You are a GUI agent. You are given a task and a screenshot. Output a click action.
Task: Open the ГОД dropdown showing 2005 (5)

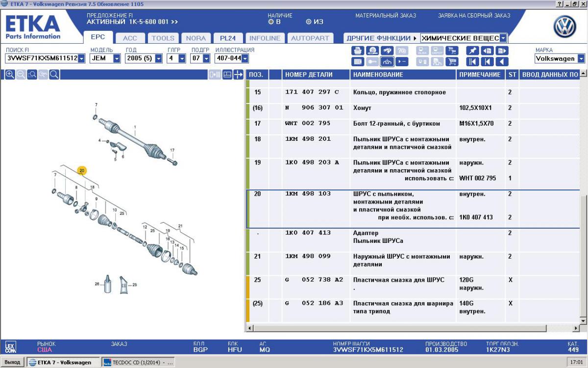[159, 59]
